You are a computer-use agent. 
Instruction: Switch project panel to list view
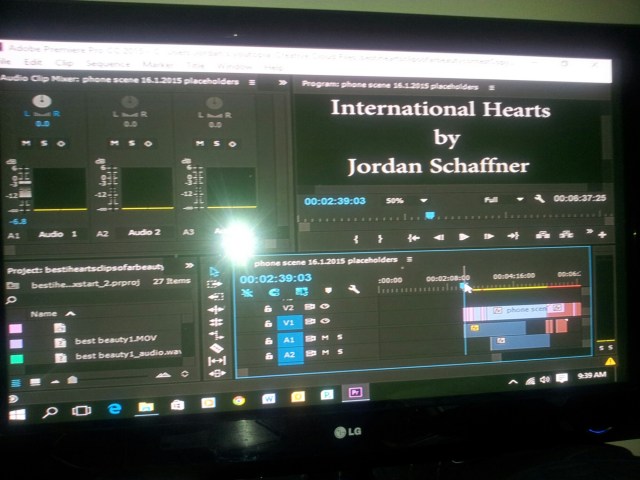coord(16,382)
